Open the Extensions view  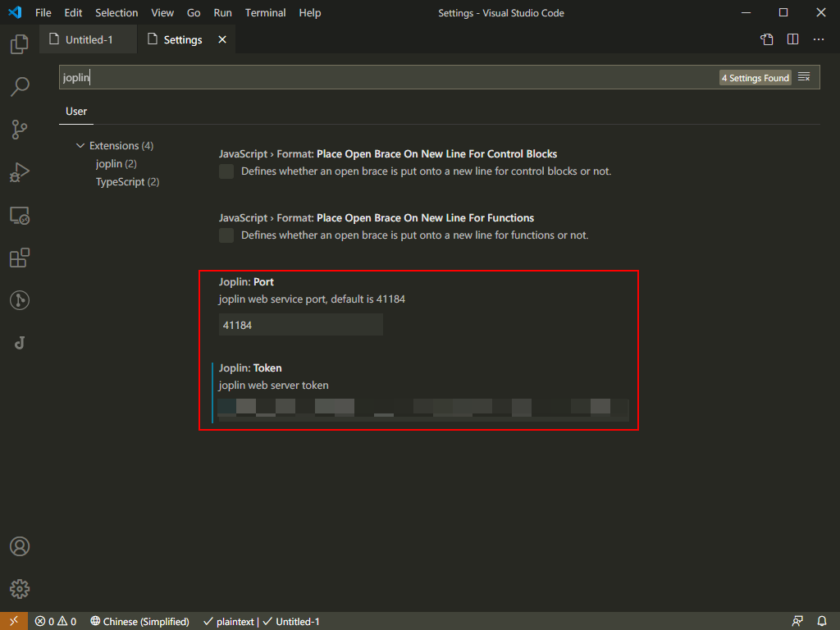20,258
